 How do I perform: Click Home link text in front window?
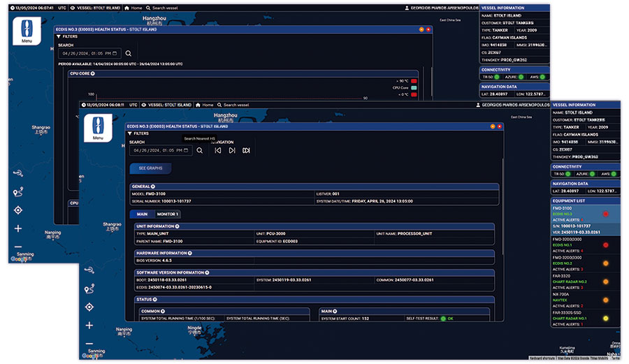208,105
